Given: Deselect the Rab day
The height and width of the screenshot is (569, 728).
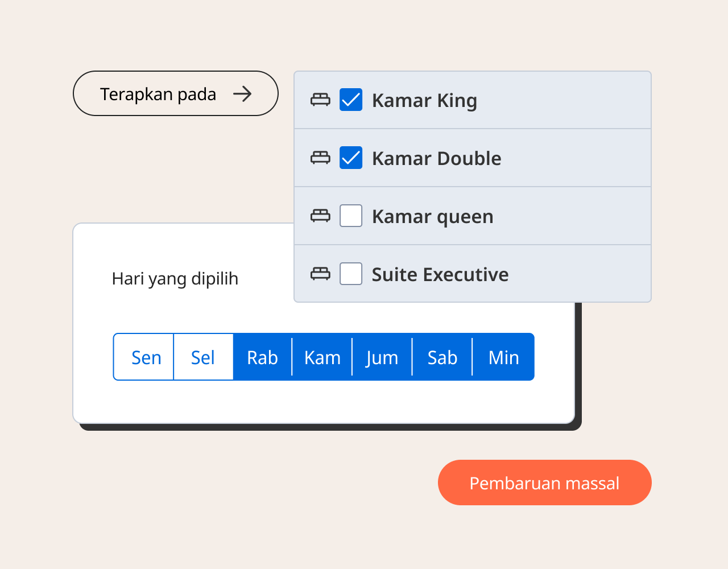Looking at the screenshot, I should (x=262, y=357).
